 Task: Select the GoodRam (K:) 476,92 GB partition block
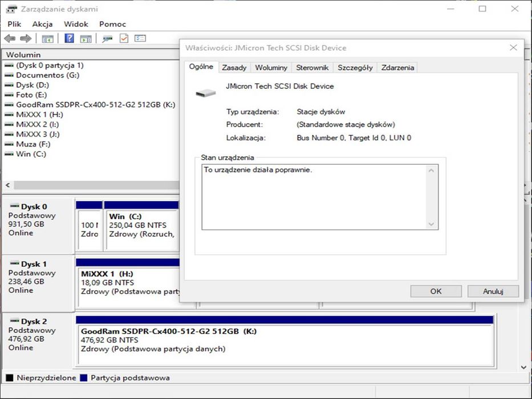point(285,341)
